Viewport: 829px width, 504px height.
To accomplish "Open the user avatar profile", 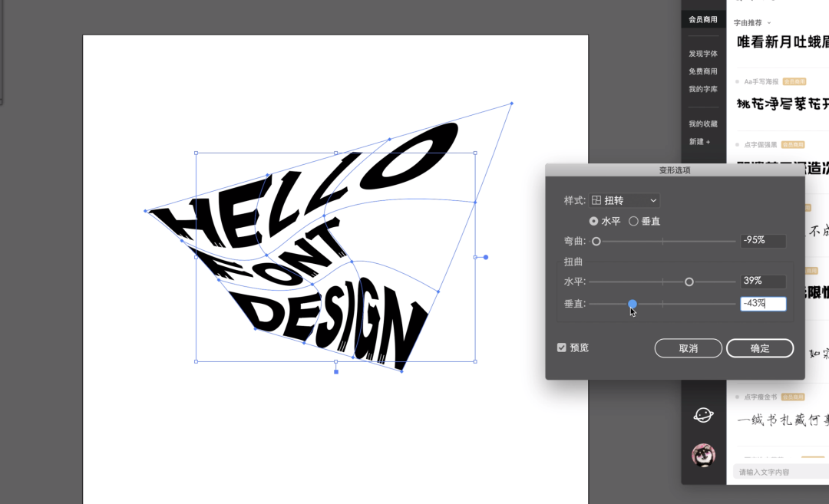I will [703, 455].
